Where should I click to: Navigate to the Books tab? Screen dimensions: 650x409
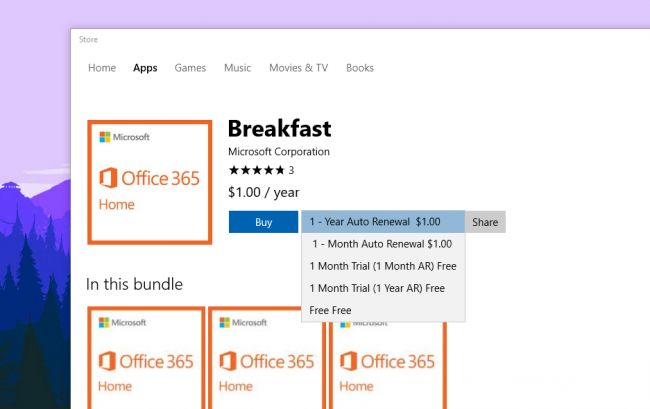pos(360,68)
